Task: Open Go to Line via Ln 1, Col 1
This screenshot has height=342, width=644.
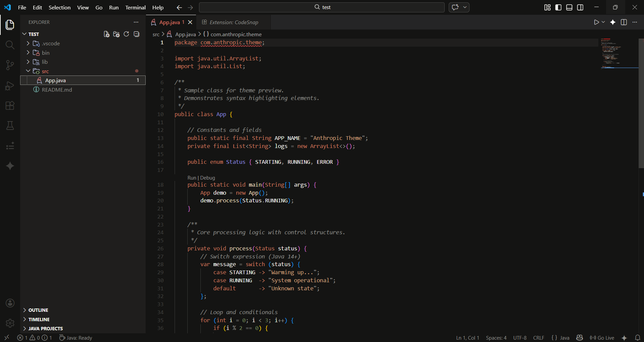Action: tap(467, 338)
